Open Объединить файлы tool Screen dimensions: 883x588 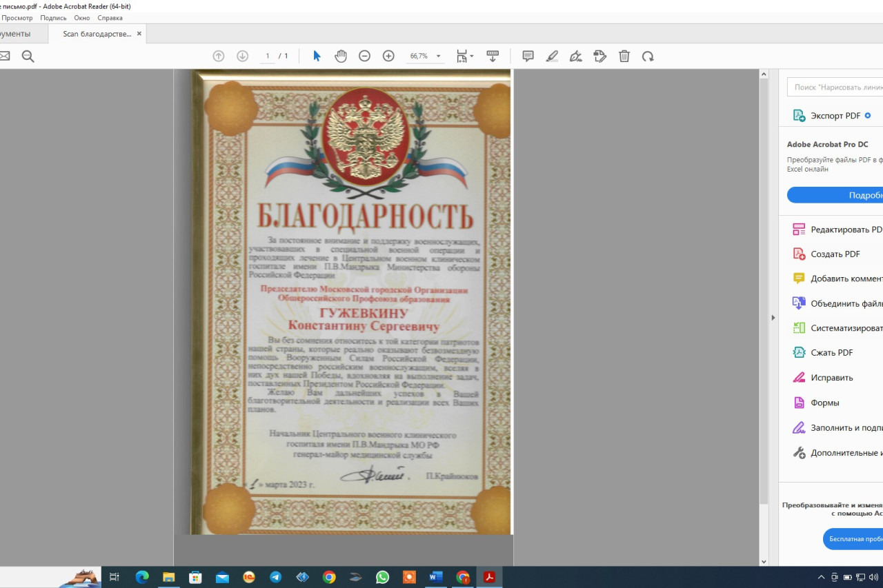(837, 303)
